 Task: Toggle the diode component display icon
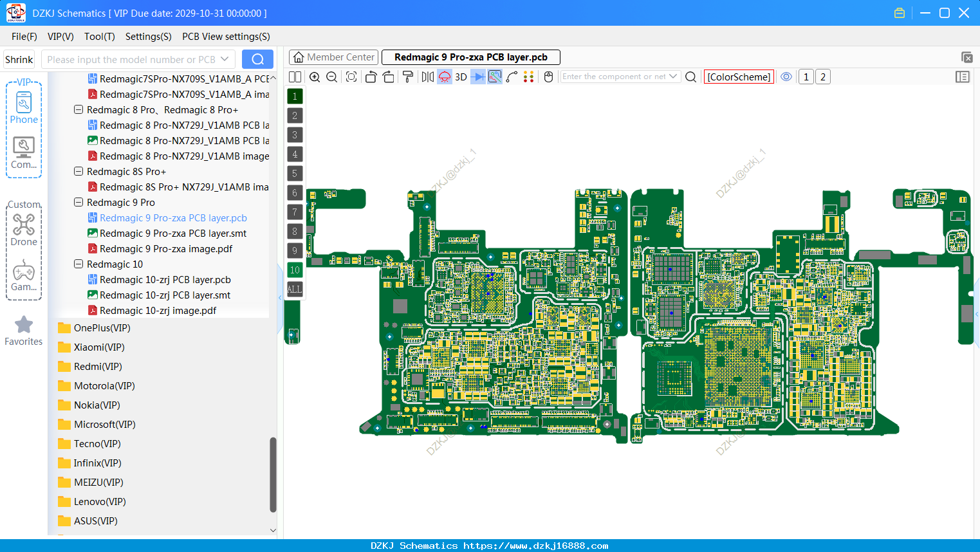pyautogui.click(x=478, y=77)
